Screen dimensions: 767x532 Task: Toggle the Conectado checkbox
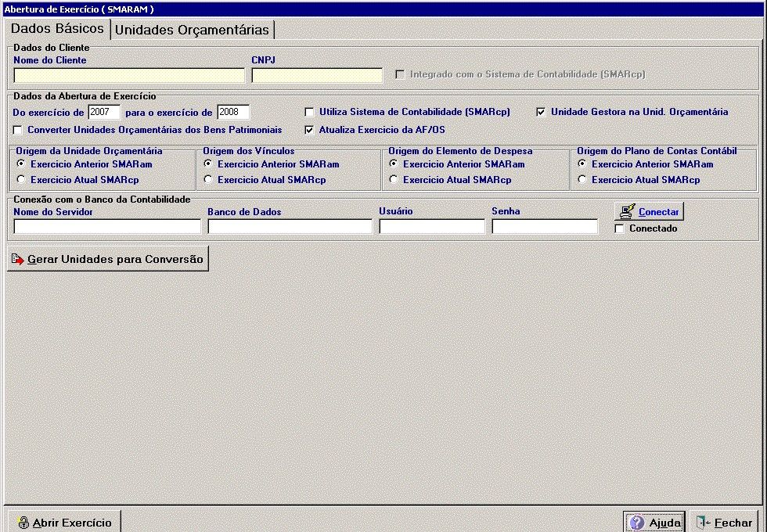tap(619, 228)
